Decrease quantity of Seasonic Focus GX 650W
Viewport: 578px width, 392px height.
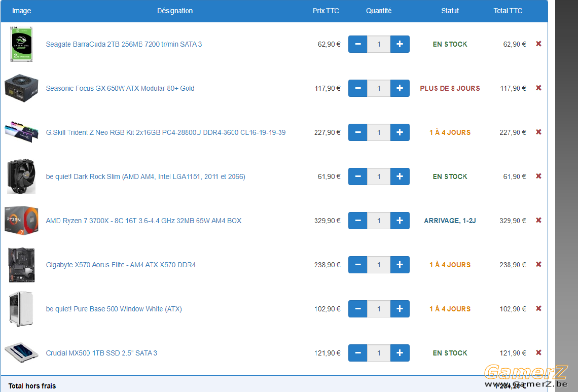pos(357,88)
